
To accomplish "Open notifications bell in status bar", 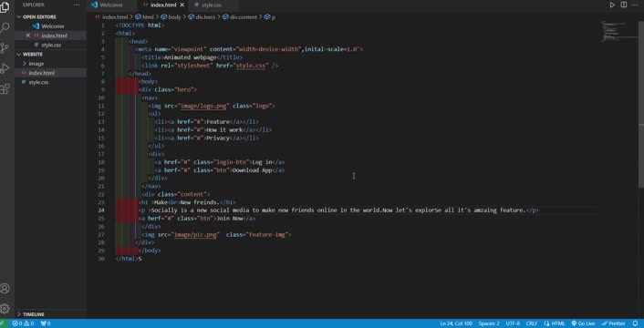I will 636,323.
